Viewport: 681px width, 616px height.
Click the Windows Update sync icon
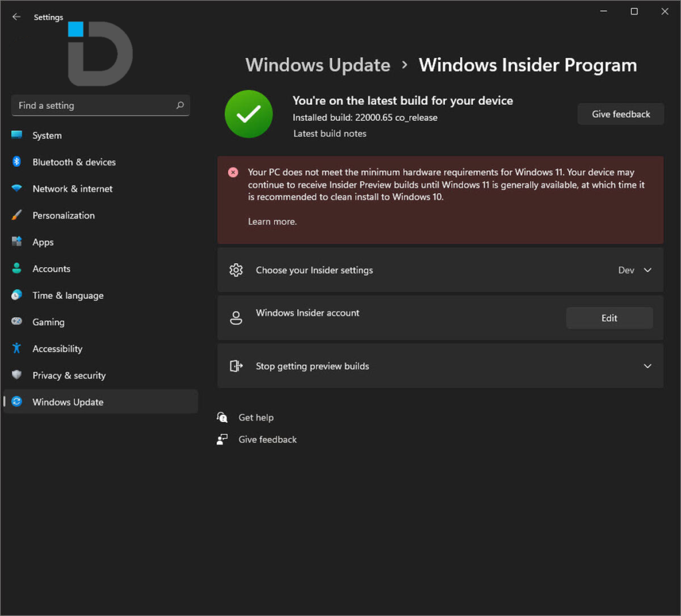pyautogui.click(x=17, y=401)
